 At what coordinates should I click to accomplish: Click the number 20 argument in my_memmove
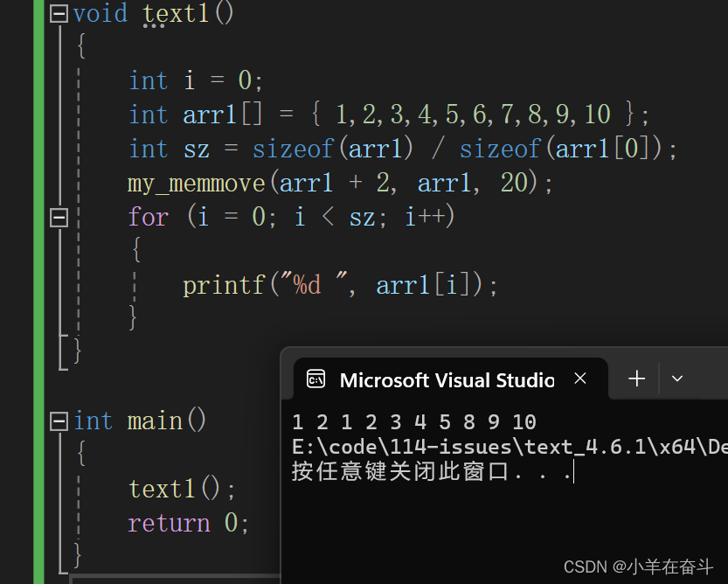point(515,182)
